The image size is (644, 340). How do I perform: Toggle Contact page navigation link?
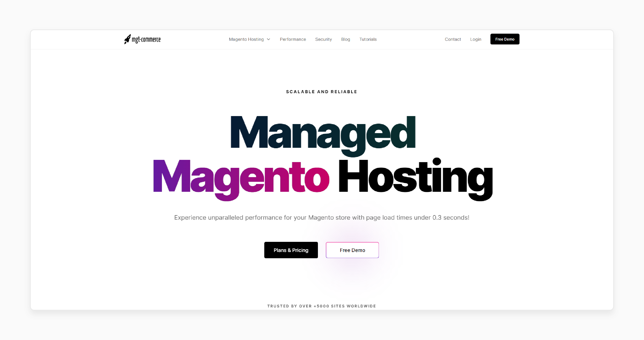click(453, 39)
